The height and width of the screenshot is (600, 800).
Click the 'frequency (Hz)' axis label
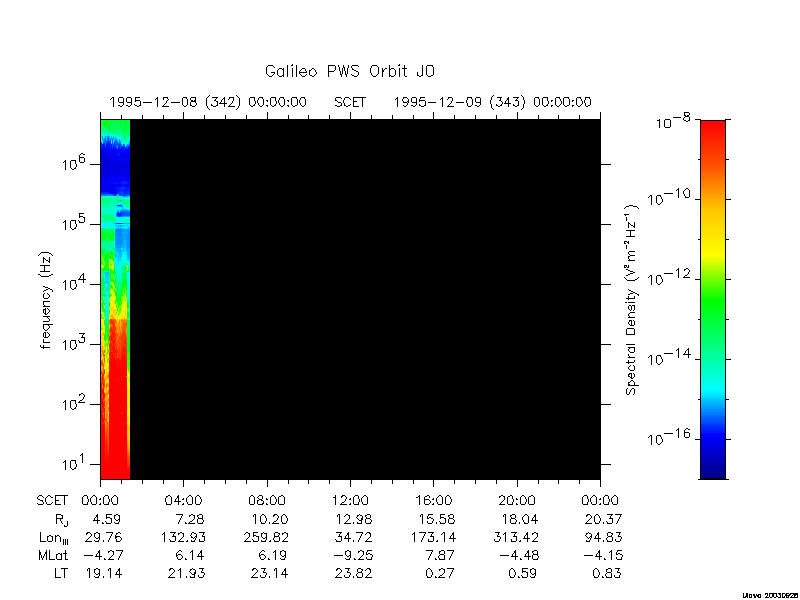46,300
